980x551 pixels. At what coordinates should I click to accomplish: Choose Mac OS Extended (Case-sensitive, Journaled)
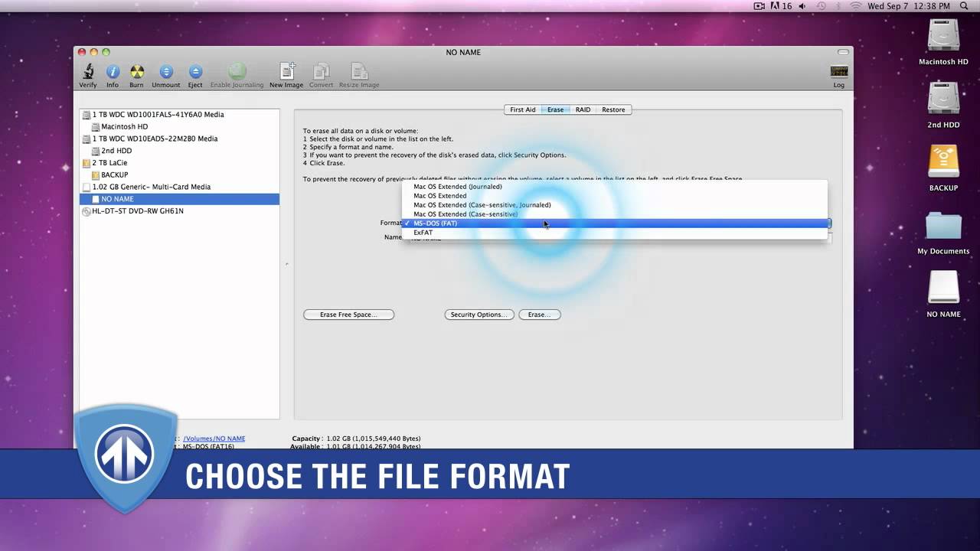[x=615, y=205]
